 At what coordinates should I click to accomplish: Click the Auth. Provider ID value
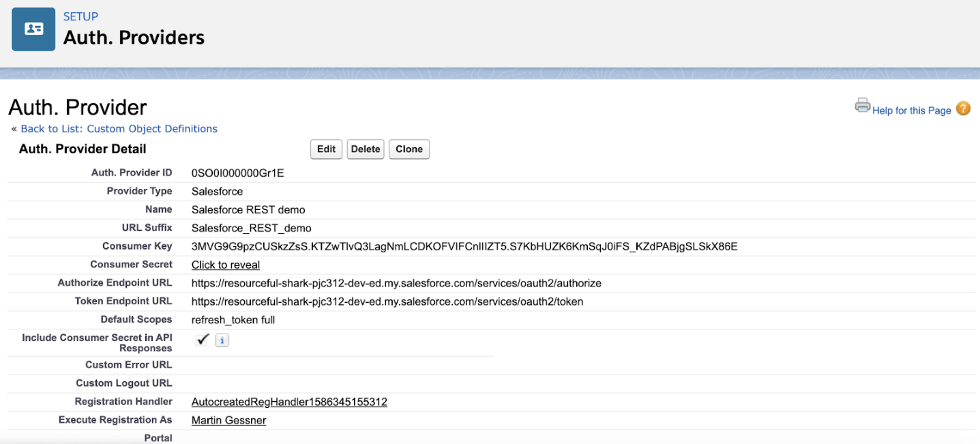coord(237,172)
